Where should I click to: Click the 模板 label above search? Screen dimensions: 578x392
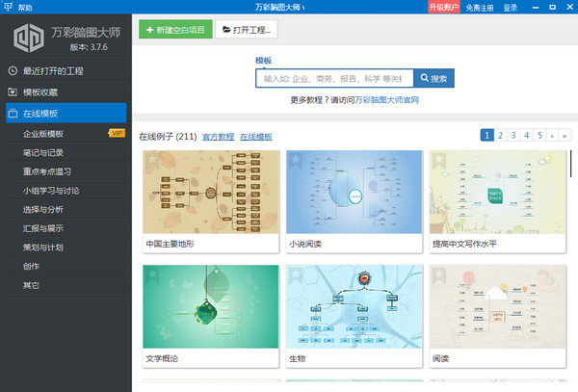pos(264,61)
